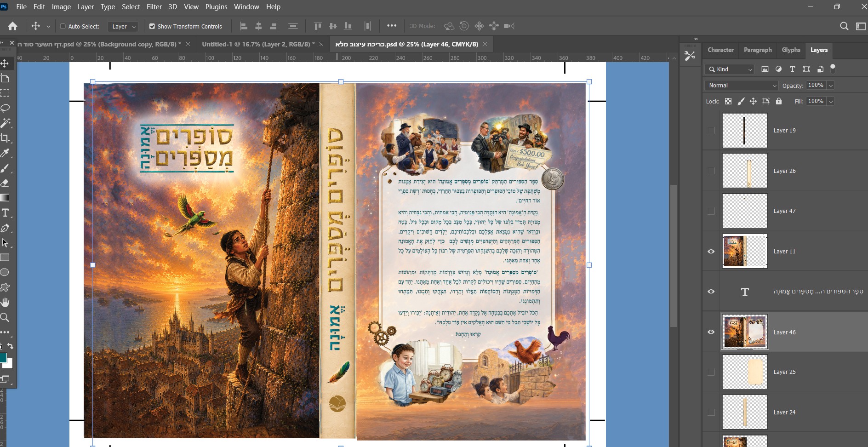Align bottom edges in the options bar

click(348, 26)
